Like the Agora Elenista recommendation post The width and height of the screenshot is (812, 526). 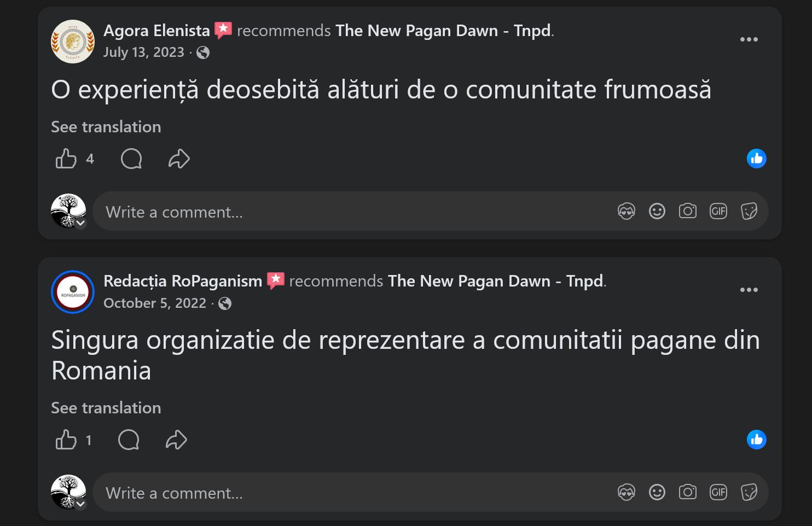[66, 159]
